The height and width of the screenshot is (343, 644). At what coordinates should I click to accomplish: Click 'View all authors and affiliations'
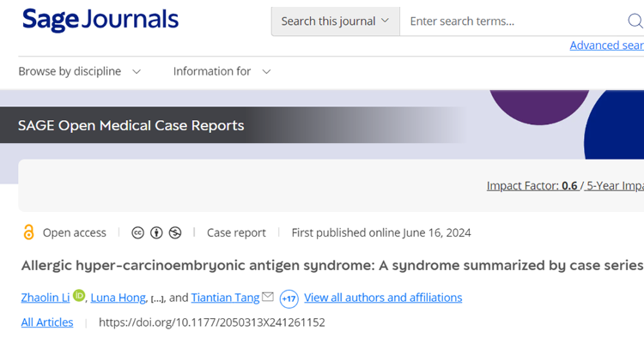(x=383, y=298)
